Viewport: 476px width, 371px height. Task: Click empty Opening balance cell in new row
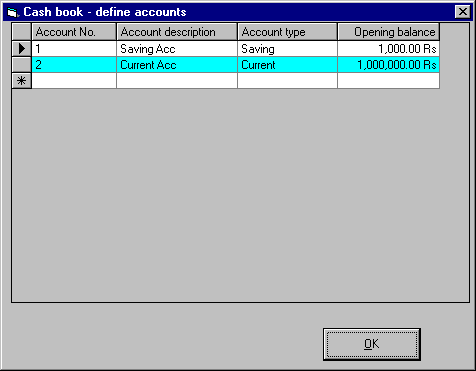[x=389, y=81]
